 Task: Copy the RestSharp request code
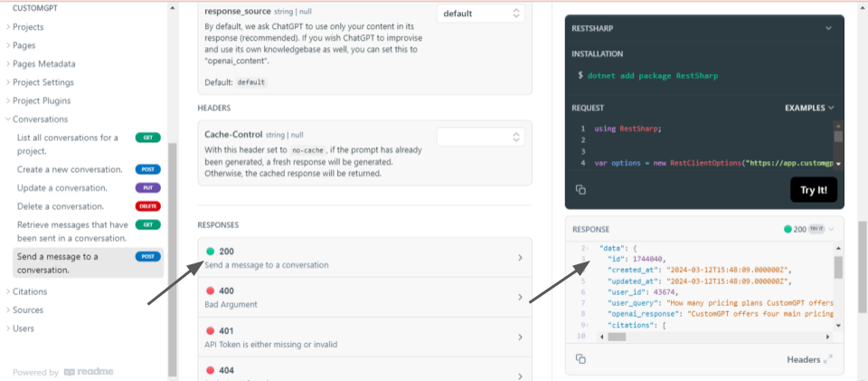pyautogui.click(x=580, y=190)
